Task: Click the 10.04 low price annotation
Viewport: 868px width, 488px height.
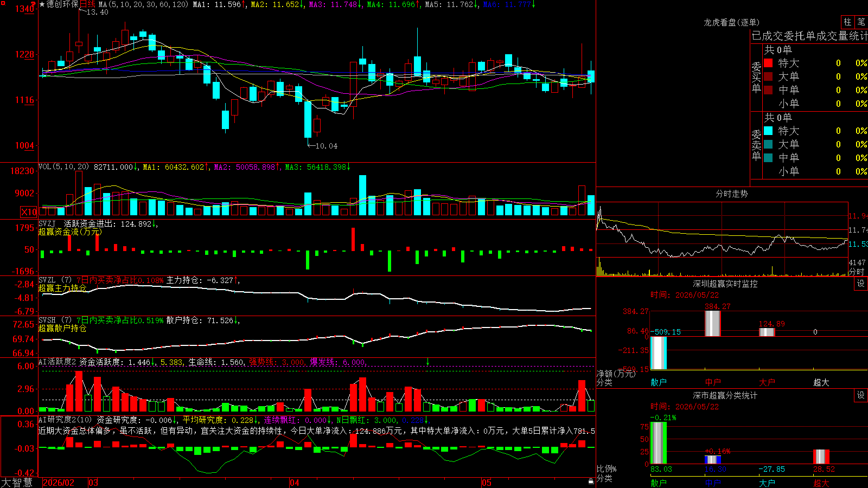Action: click(326, 146)
